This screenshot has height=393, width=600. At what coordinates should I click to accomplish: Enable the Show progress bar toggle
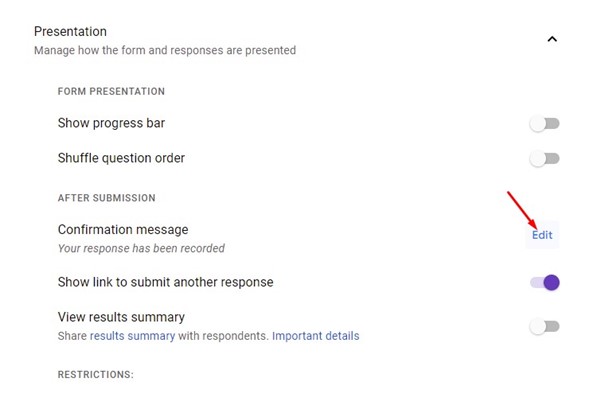[x=545, y=124]
